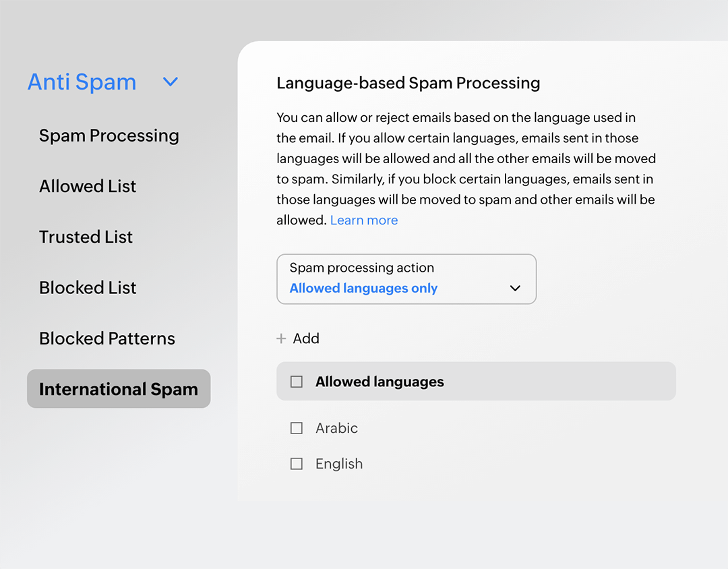This screenshot has width=728, height=569.
Task: Click the dropdown arrow in Spam processing action
Action: [x=516, y=288]
